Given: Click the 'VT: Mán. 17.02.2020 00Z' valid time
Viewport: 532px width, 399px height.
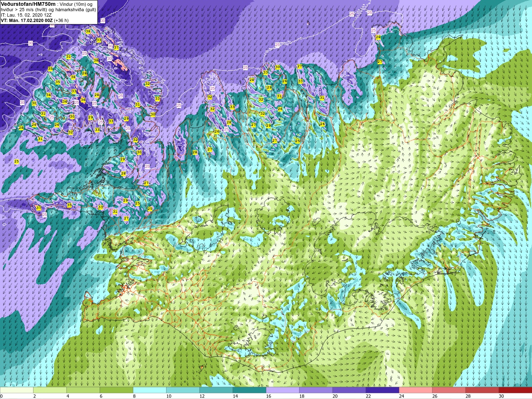Looking at the screenshot, I should [x=27, y=20].
